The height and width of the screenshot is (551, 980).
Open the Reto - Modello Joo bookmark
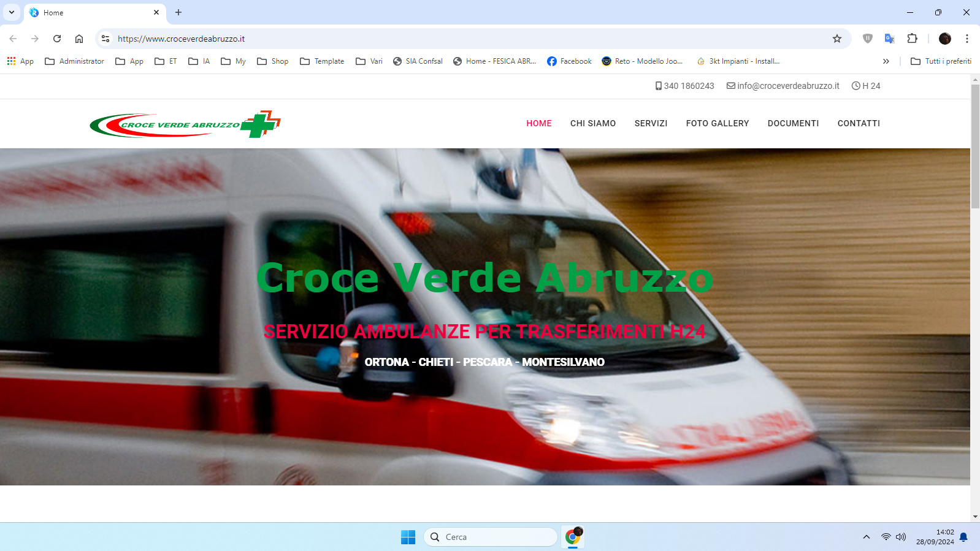(642, 61)
